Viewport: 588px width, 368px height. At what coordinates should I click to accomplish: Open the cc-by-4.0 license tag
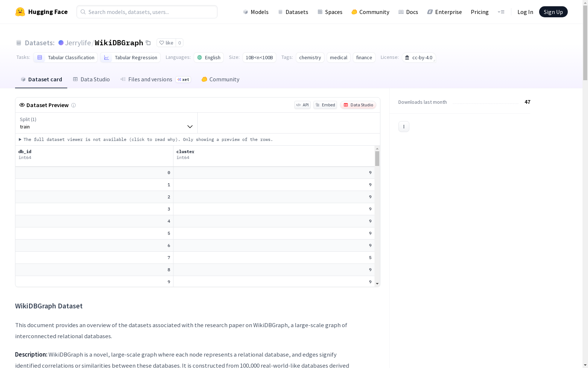point(419,57)
